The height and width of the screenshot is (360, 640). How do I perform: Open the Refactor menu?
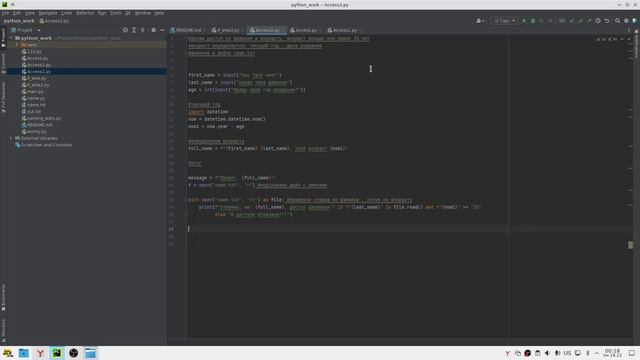85,13
